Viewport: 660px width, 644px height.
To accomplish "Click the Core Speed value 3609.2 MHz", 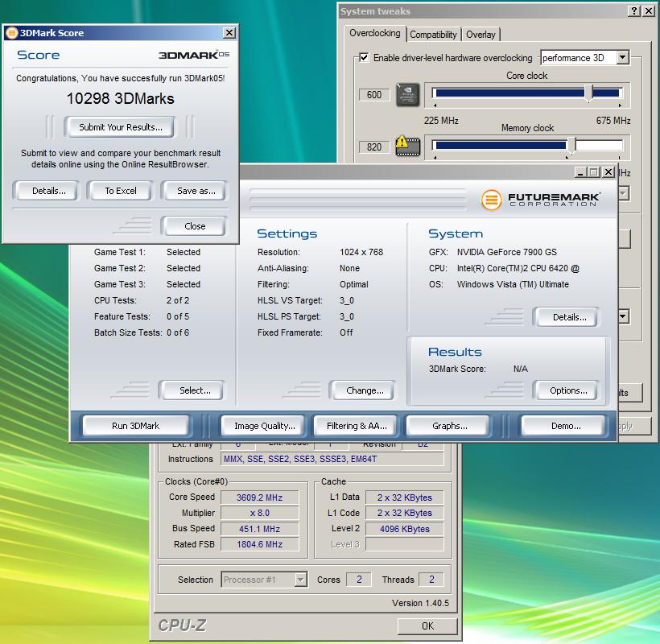I will (259, 497).
